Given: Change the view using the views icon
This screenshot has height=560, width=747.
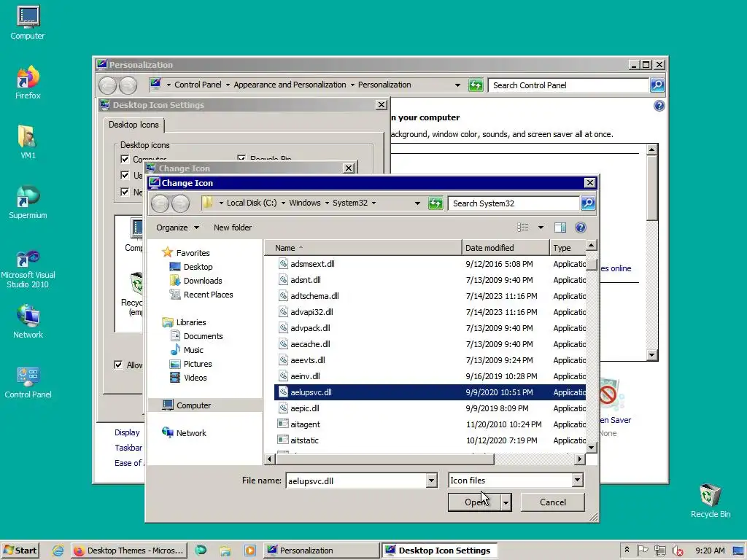Looking at the screenshot, I should [523, 227].
